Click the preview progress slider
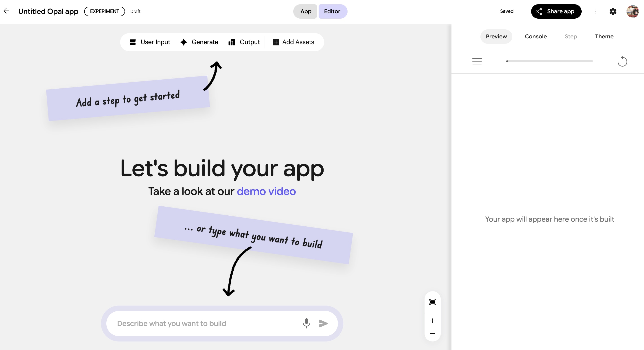644x350 pixels. 550,61
